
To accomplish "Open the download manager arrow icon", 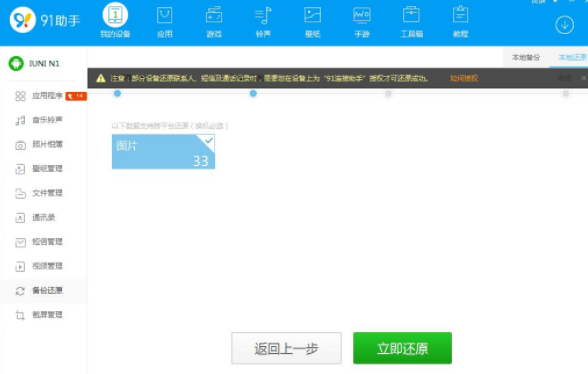I will [x=564, y=25].
